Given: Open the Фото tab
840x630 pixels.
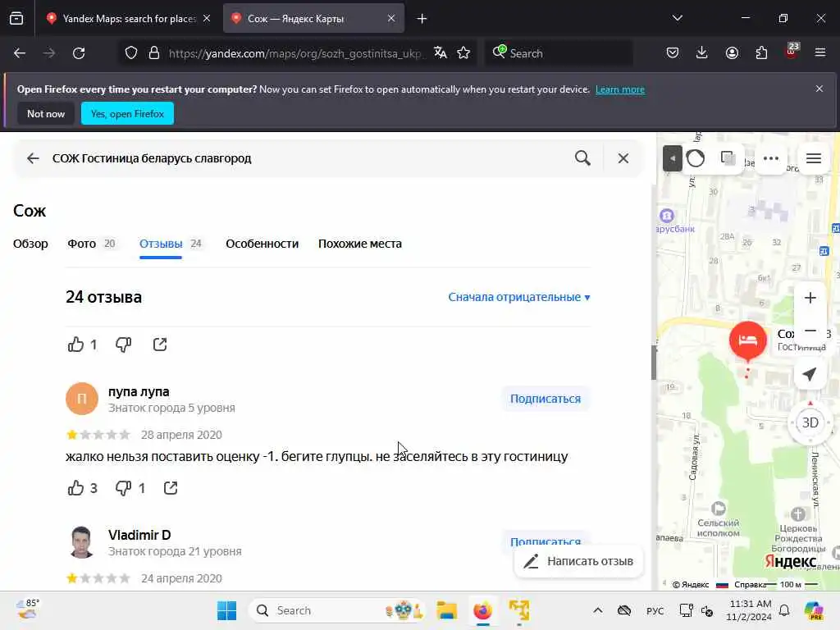Looking at the screenshot, I should click(91, 244).
